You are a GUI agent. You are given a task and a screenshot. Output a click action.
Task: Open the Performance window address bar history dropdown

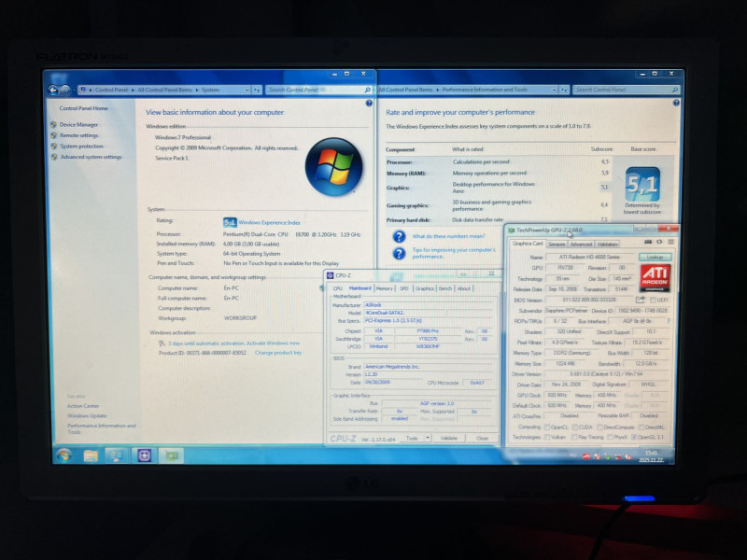[x=554, y=90]
